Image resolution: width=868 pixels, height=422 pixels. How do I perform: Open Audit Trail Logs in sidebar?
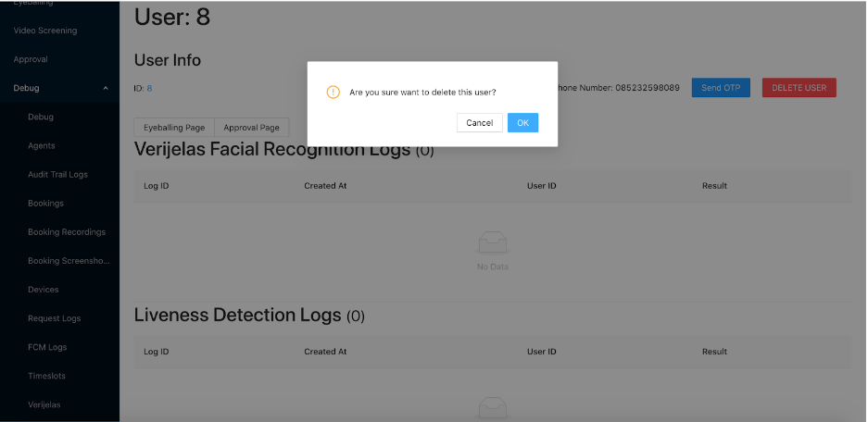57,174
